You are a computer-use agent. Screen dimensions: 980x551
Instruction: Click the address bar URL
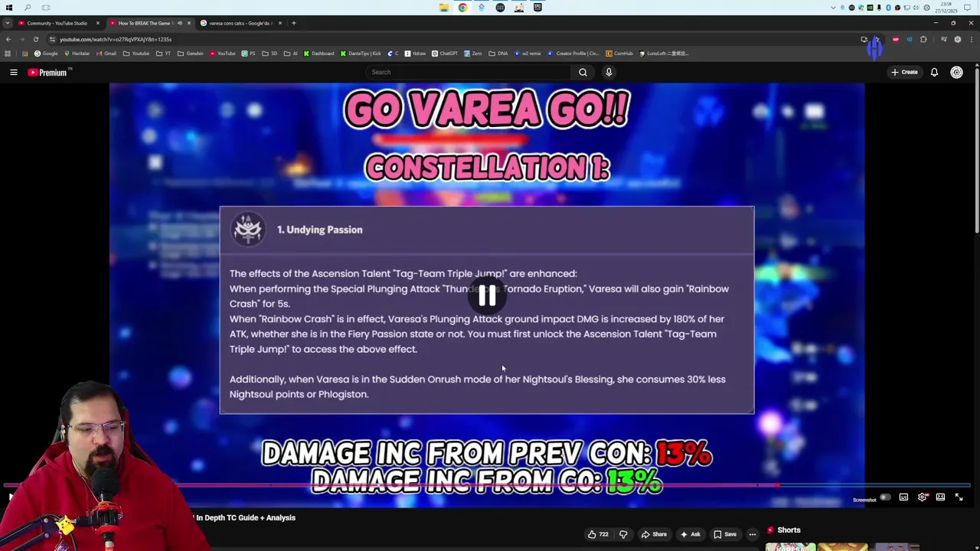116,39
